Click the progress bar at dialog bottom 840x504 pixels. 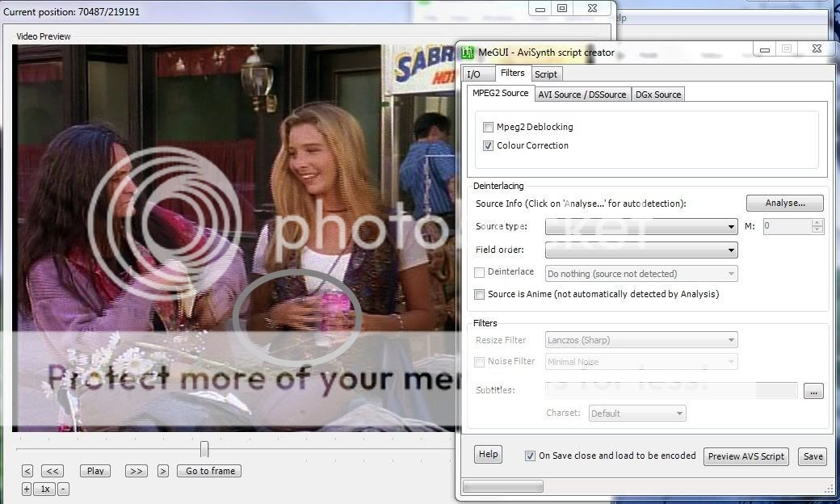502,485
